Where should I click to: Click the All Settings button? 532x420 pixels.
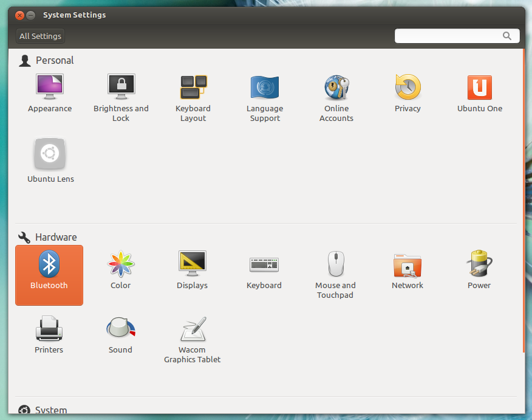[x=40, y=36]
